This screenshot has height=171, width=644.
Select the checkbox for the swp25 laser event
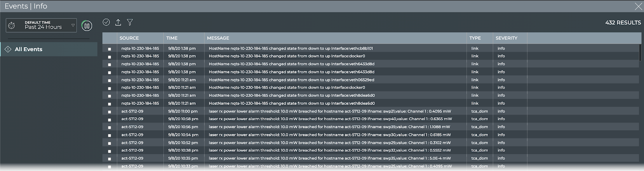pyautogui.click(x=109, y=167)
